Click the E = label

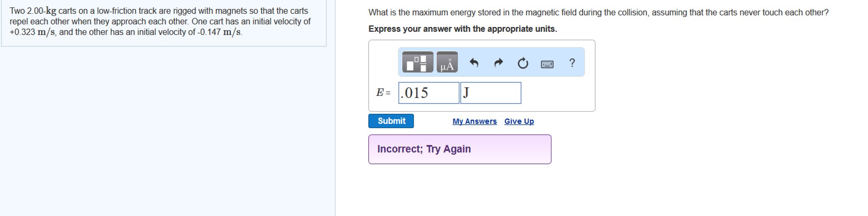tap(383, 93)
